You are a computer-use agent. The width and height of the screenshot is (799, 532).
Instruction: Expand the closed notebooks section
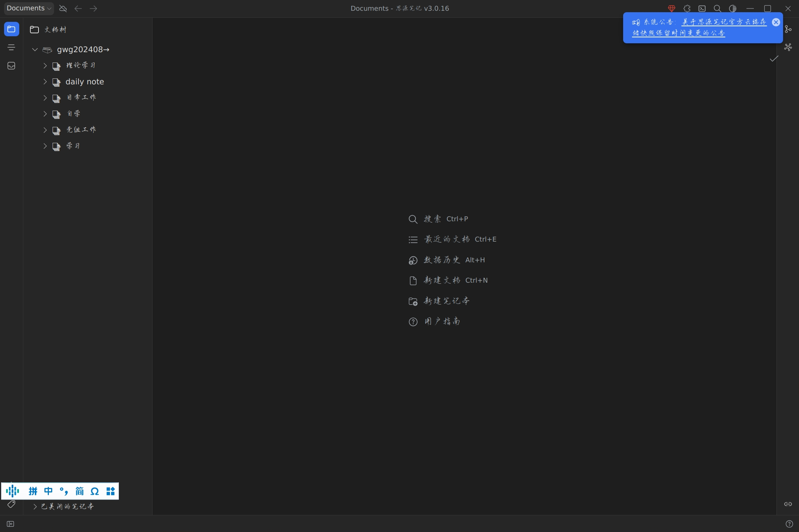[35, 506]
